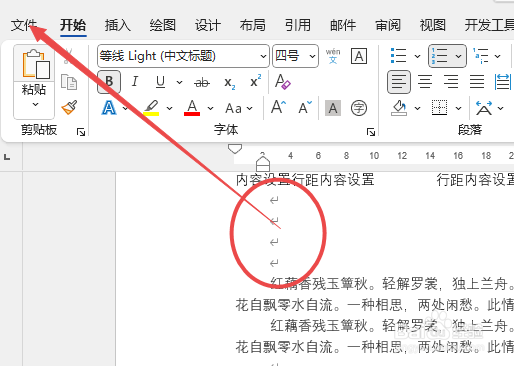The width and height of the screenshot is (514, 366).
Task: Apply red font color
Action: click(x=192, y=108)
